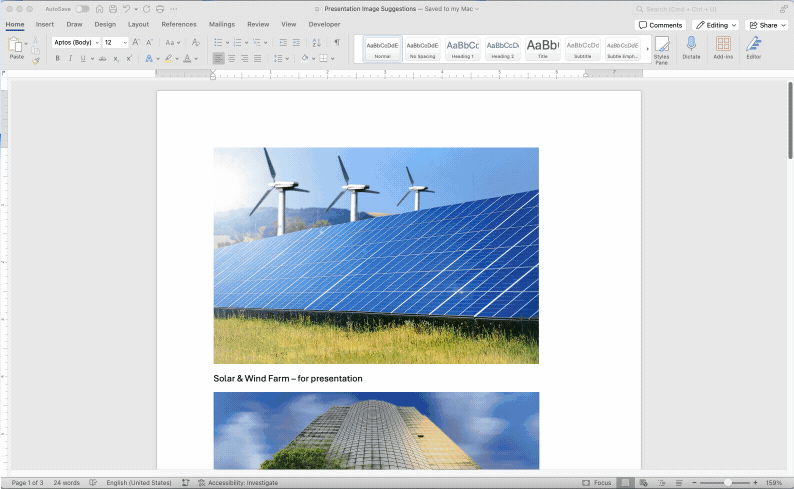Open highlight color dropdown arrow
The width and height of the screenshot is (794, 489).
point(177,59)
